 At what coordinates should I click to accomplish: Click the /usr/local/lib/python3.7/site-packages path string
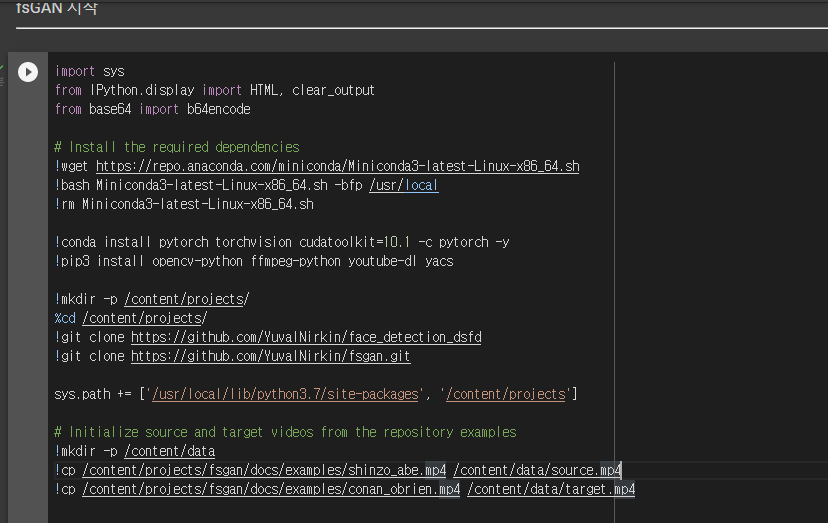tap(285, 395)
